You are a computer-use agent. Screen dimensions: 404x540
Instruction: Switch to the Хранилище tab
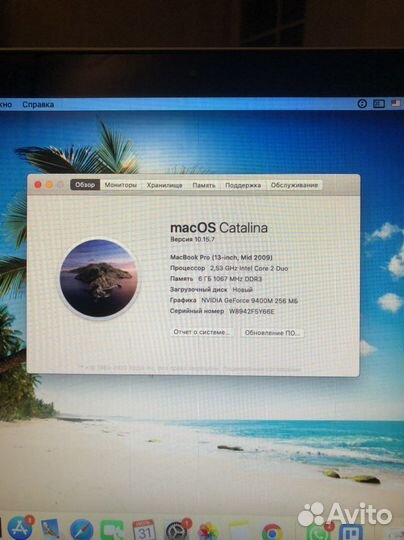[x=164, y=185]
